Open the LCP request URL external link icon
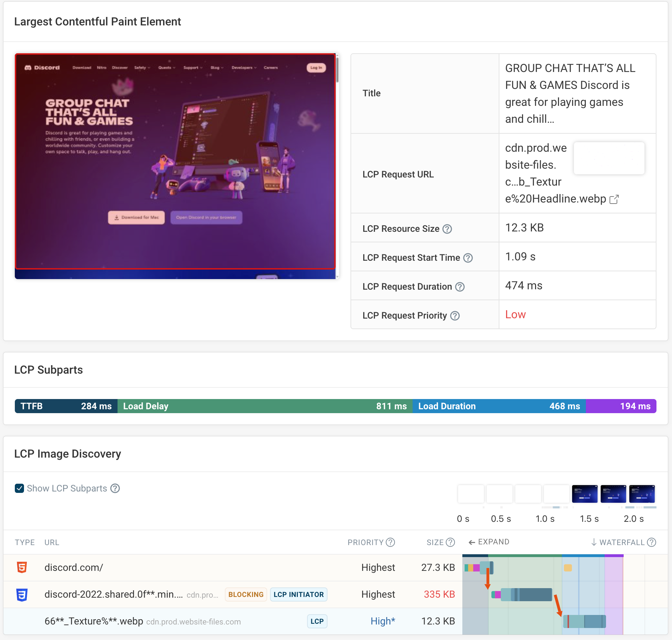 [614, 199]
